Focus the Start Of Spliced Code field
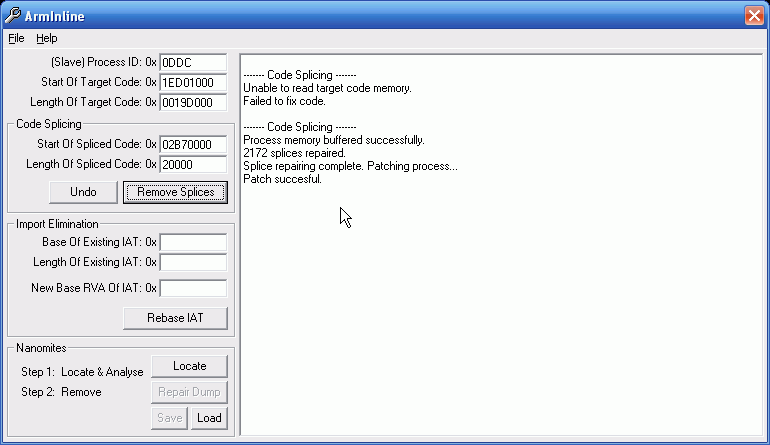This screenshot has height=445, width=770. tap(193, 144)
